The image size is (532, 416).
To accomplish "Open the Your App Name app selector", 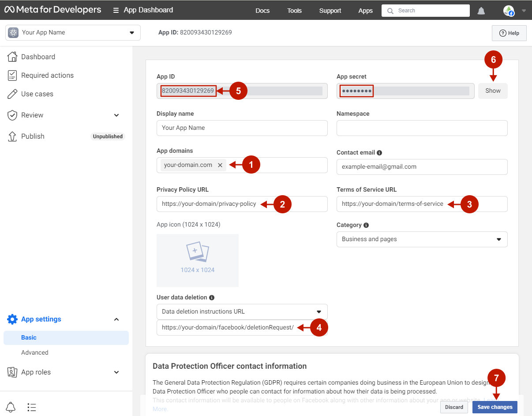I will coord(73,32).
